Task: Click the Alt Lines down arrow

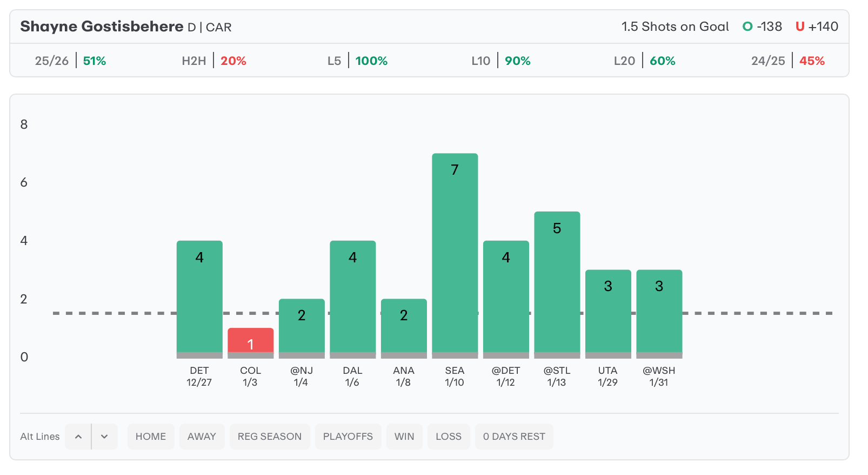Action: pos(104,437)
